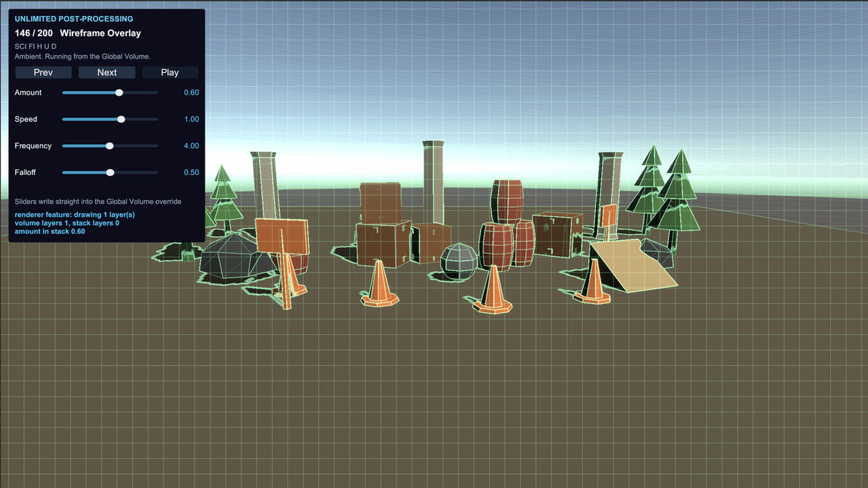The width and height of the screenshot is (868, 488).
Task: Click the Speed slider handle
Action: 122,119
